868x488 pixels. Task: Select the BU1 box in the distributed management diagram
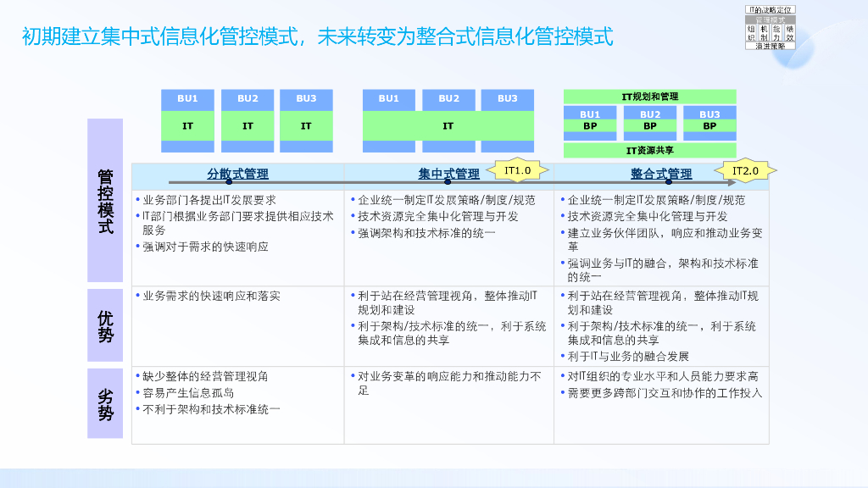pos(187,99)
